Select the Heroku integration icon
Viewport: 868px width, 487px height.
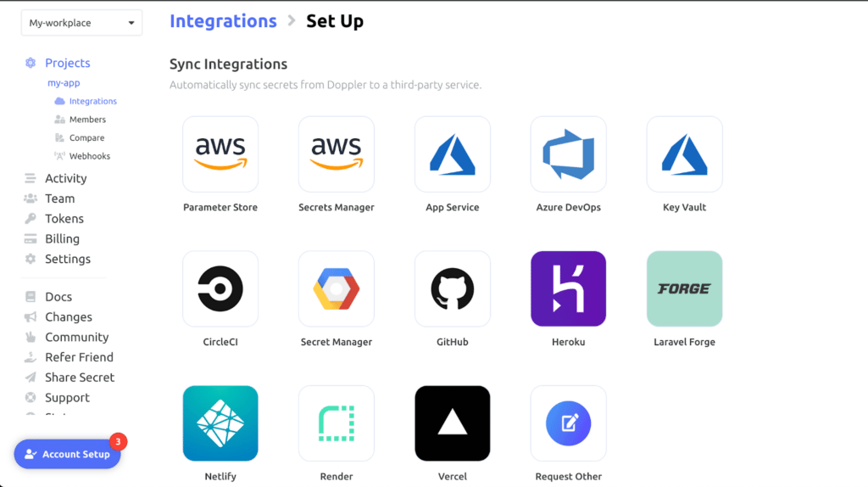pos(568,288)
